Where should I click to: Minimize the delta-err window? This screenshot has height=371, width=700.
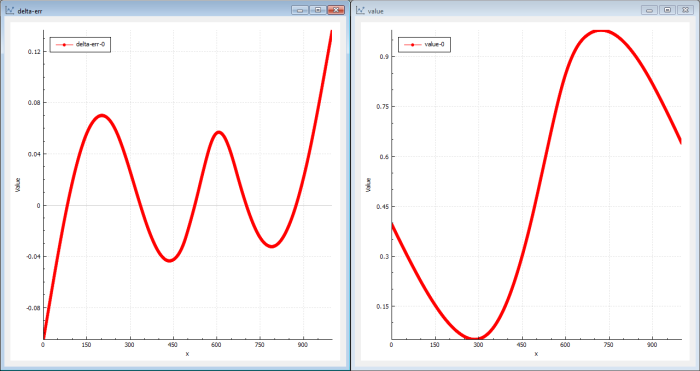coord(300,10)
